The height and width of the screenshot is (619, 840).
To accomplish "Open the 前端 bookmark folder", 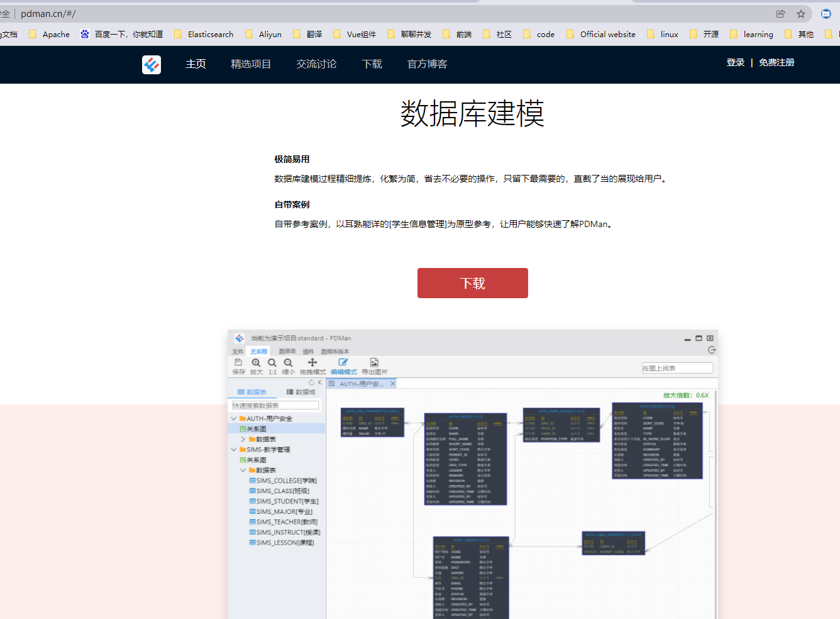I will [457, 35].
